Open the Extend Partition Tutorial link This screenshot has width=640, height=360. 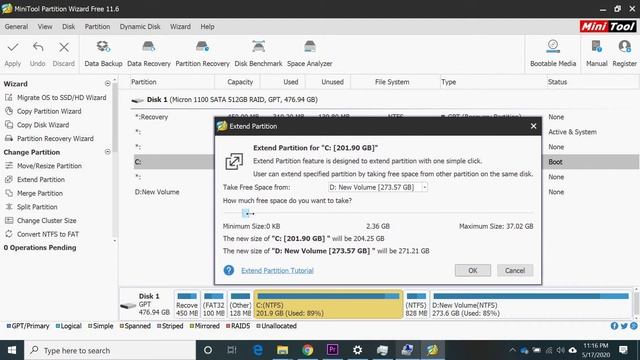[277, 270]
